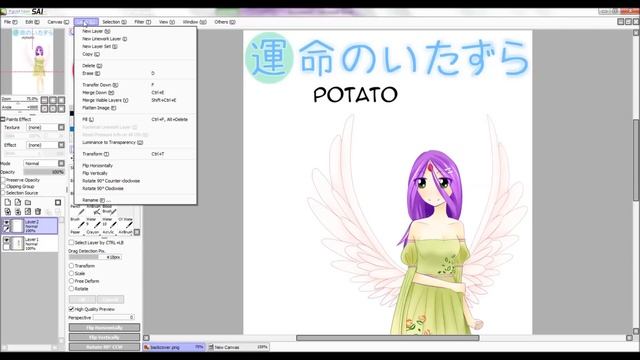Click the first rotate button beside Angle slider
The image size is (640, 360).
pyautogui.click(x=44, y=108)
